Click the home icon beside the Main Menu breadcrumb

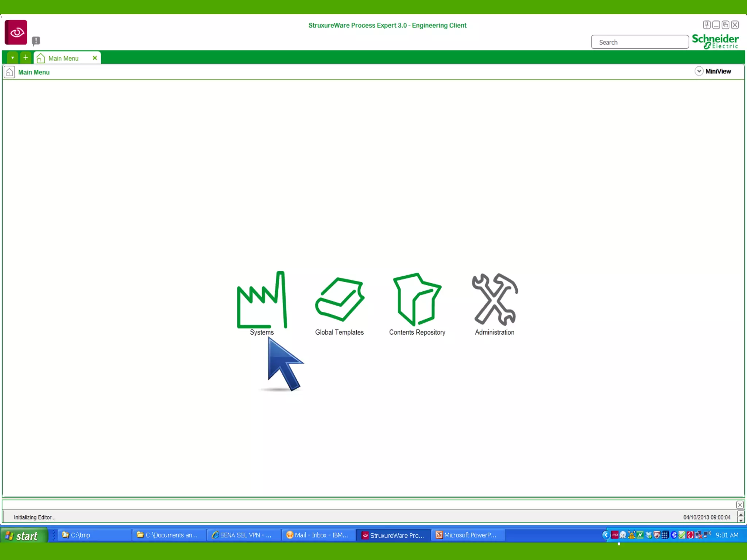coord(9,72)
